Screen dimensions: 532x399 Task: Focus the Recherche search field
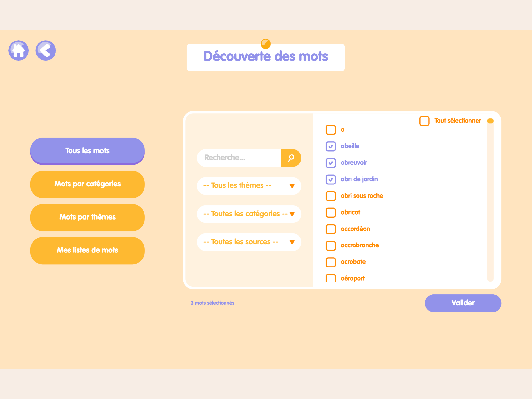pos(239,158)
